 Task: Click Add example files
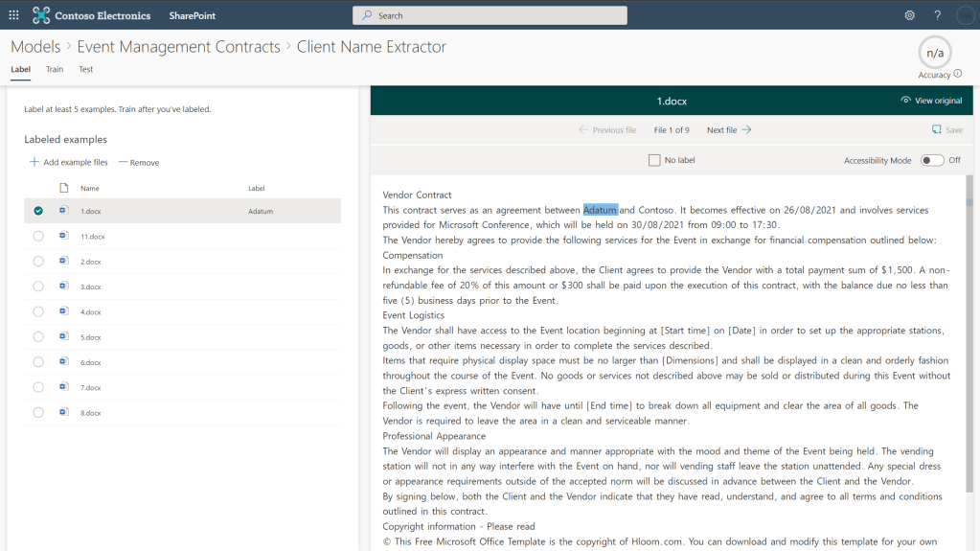pos(69,163)
